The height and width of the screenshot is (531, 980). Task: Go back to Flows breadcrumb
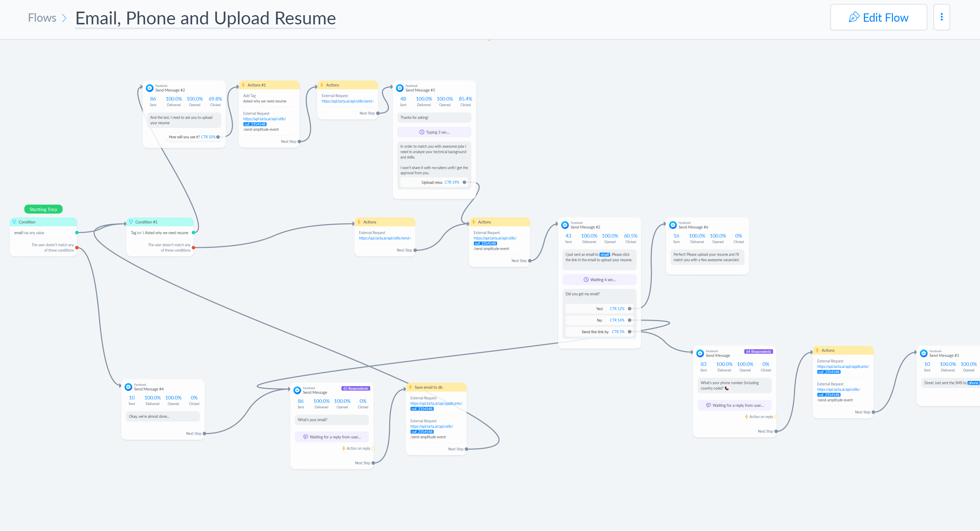pos(42,18)
